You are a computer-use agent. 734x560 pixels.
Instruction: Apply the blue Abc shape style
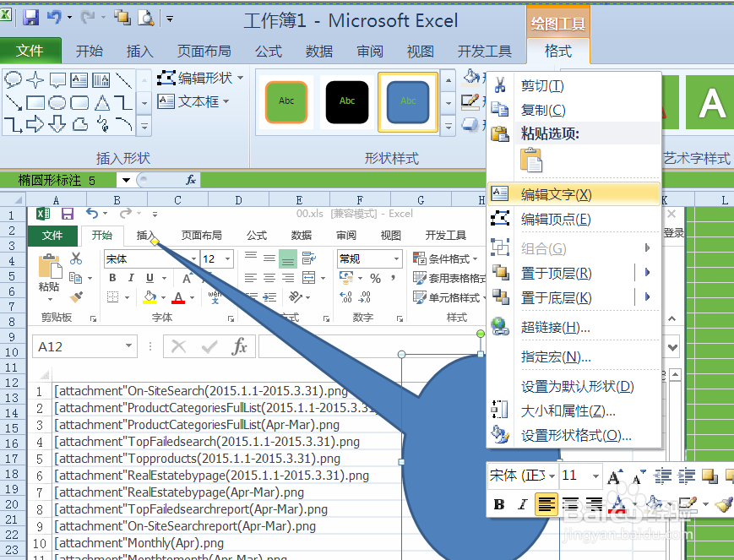tap(408, 101)
